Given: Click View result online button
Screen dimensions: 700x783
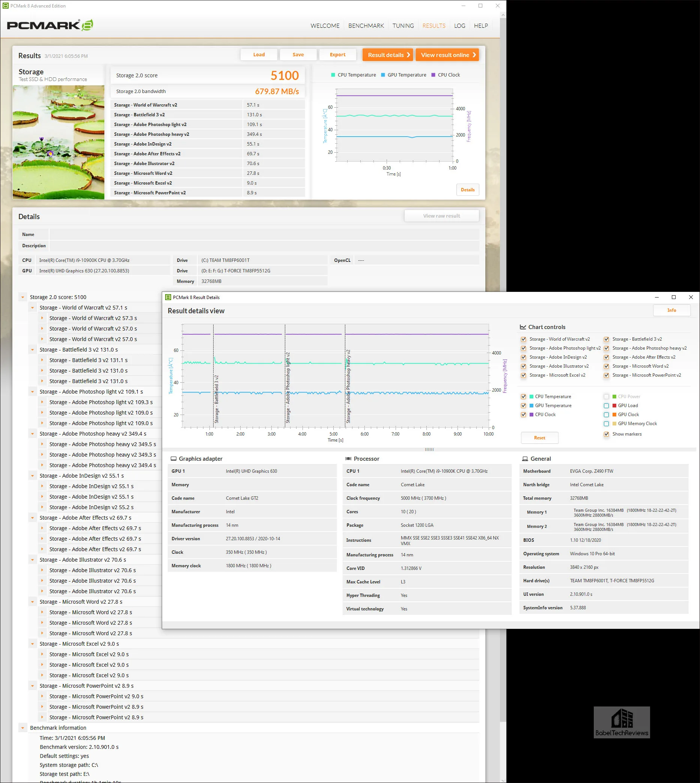Looking at the screenshot, I should coord(447,55).
